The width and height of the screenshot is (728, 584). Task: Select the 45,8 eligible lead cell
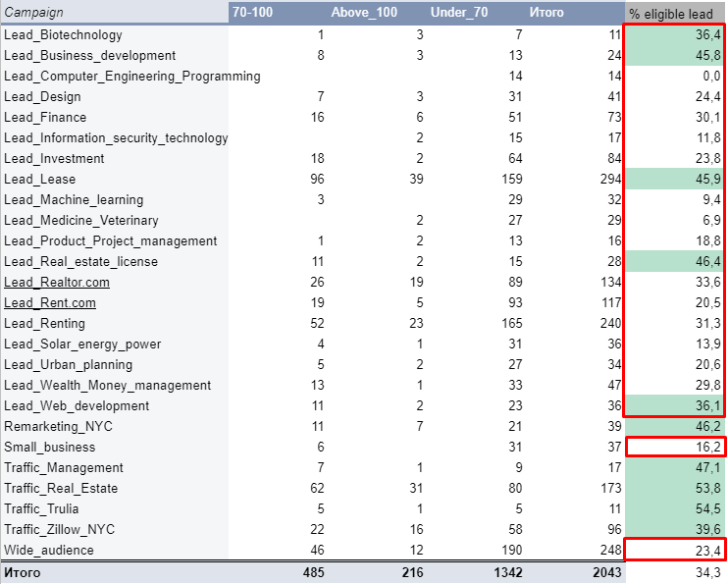pyautogui.click(x=674, y=55)
